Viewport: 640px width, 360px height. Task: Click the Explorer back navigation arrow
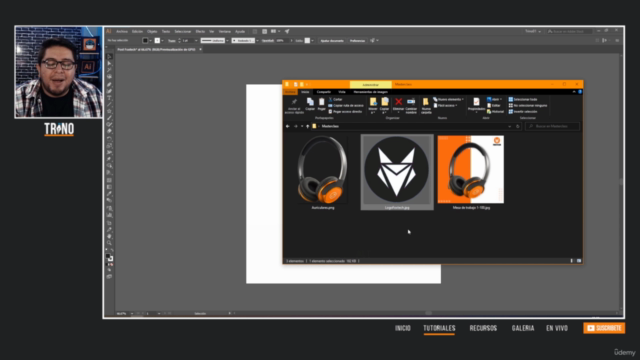pyautogui.click(x=288, y=127)
